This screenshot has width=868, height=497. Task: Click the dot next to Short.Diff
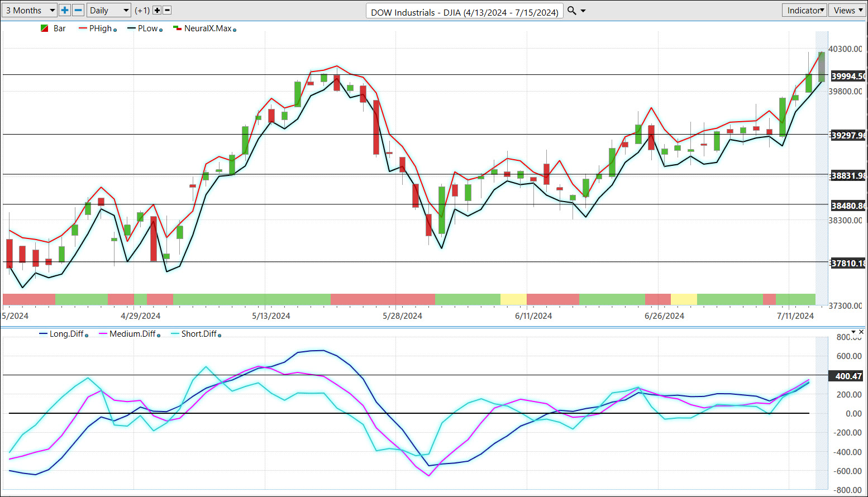click(220, 336)
